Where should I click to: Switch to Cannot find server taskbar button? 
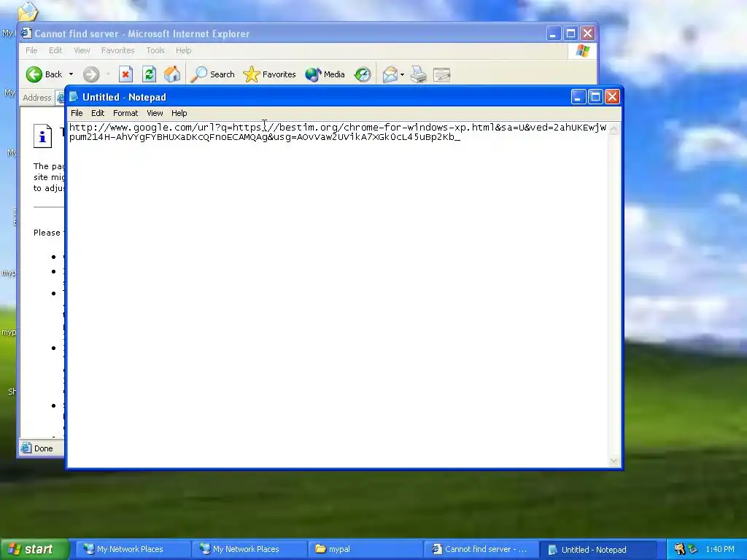[x=481, y=550]
